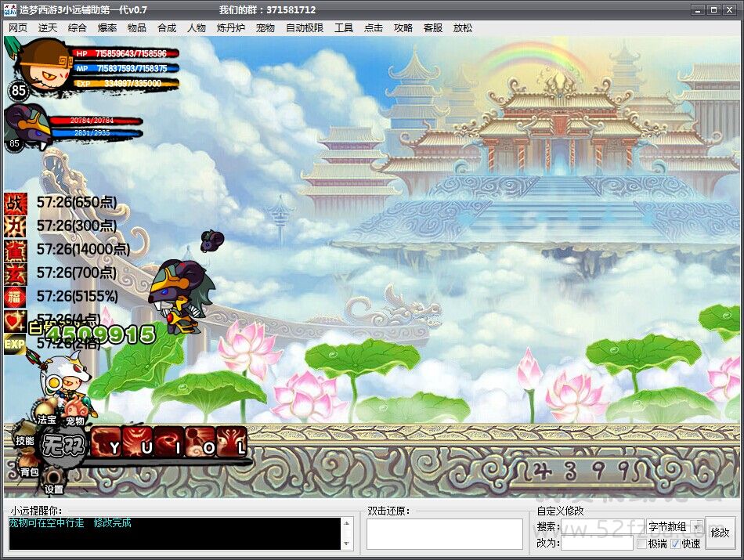Open the 炼丹炉 menu

(x=231, y=28)
